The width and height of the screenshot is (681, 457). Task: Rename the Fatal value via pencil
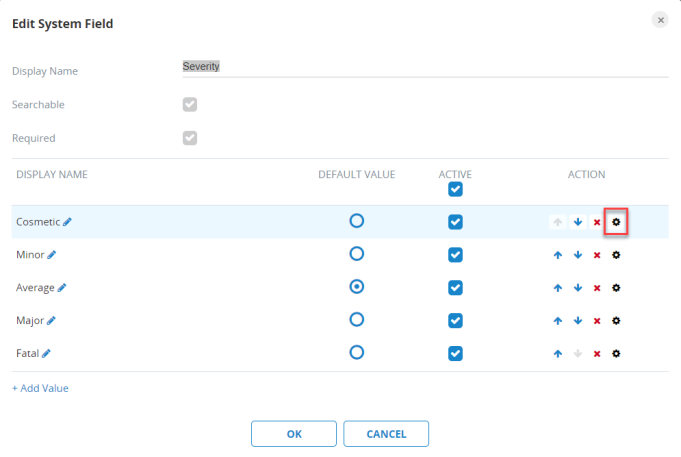pos(46,353)
